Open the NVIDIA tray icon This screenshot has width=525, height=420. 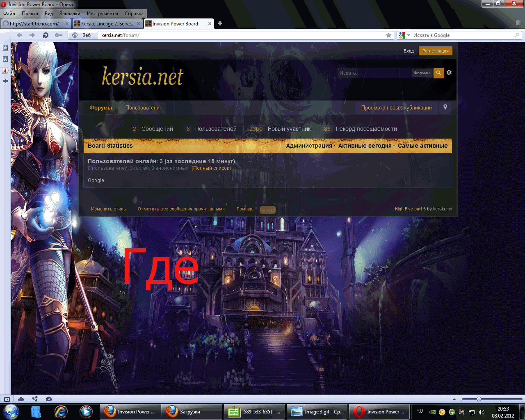pos(432,412)
